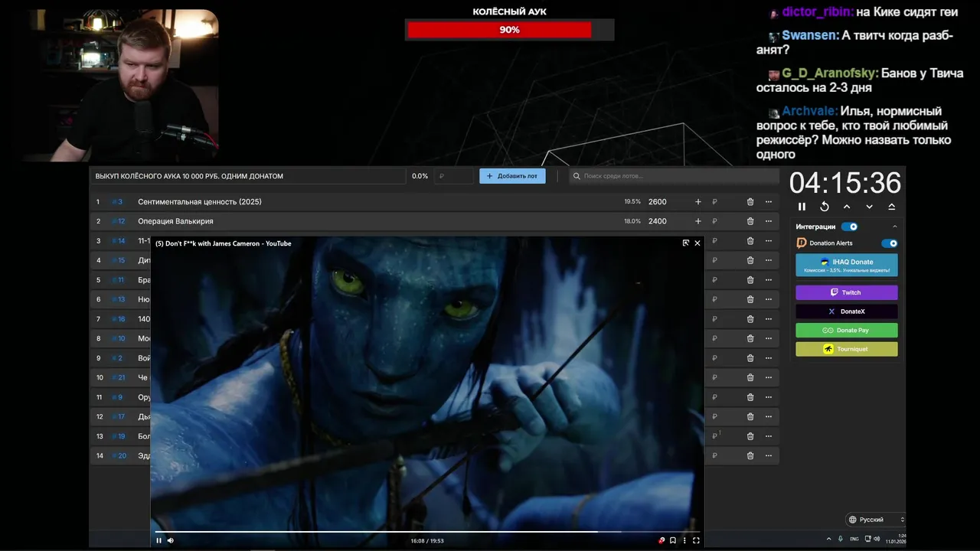Open system volume tray icon

pos(877,539)
